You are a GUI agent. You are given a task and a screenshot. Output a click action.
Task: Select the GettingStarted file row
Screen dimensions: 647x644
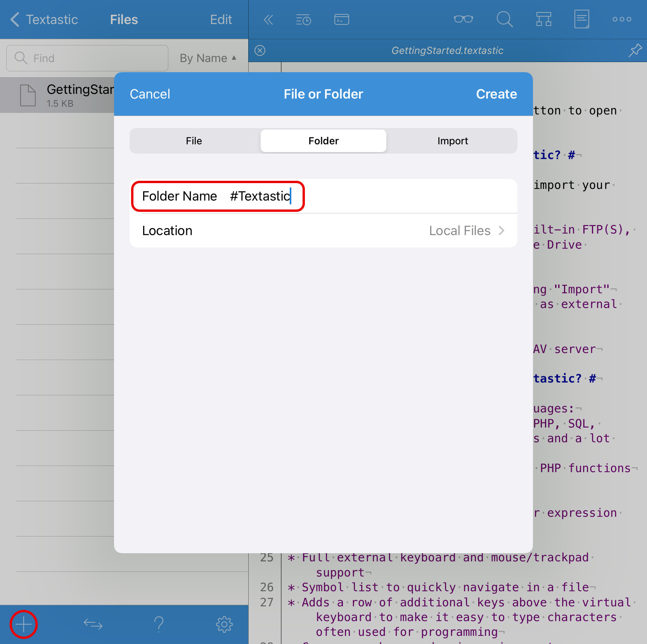coord(57,95)
